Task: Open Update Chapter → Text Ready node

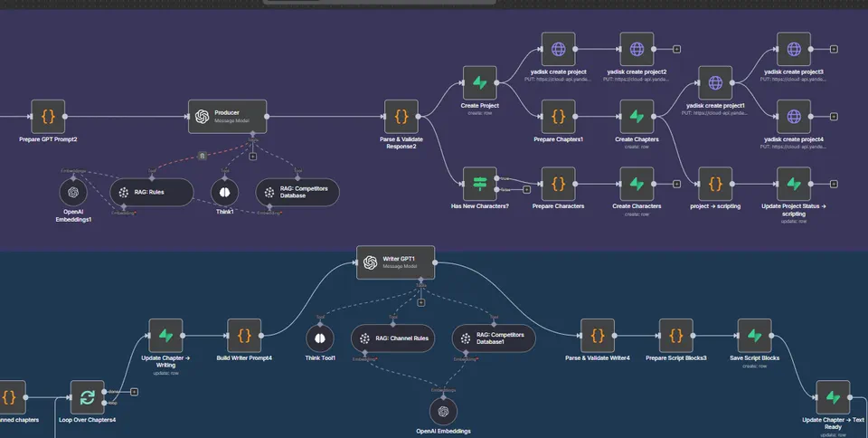Action: tap(833, 397)
